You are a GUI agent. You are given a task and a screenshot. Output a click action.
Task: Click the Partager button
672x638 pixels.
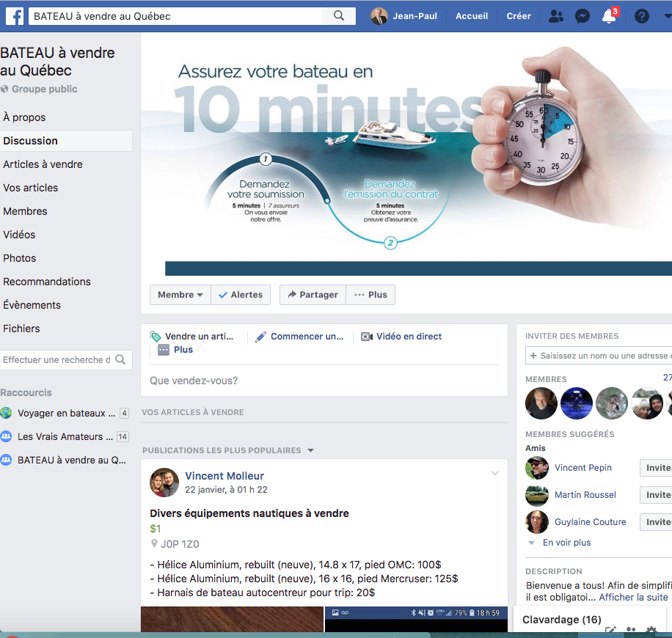313,295
